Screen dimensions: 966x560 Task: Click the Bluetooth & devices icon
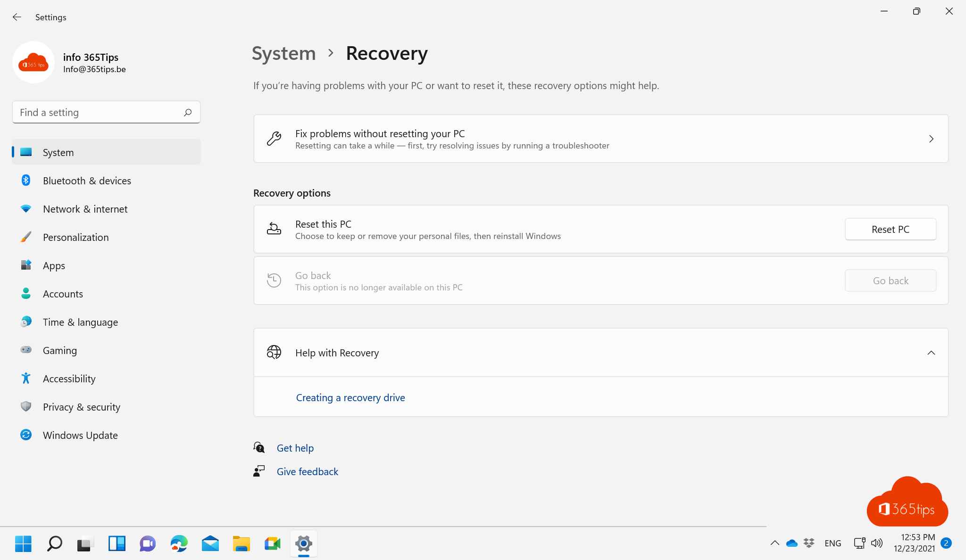coord(25,180)
